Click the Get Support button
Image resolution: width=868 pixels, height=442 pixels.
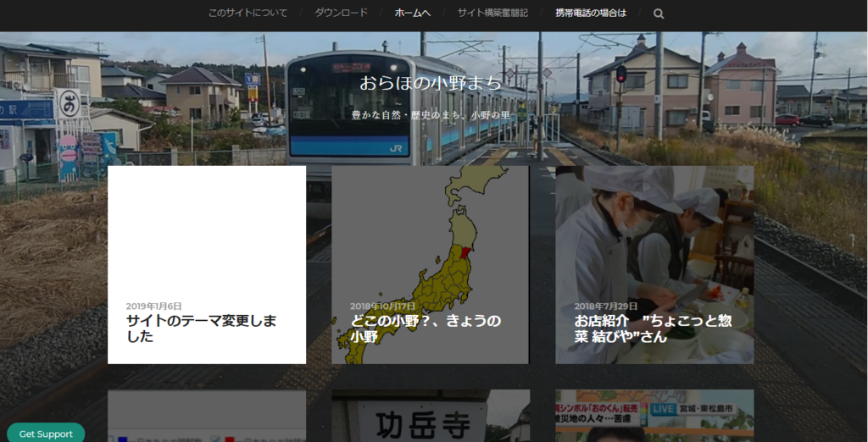pyautogui.click(x=46, y=434)
